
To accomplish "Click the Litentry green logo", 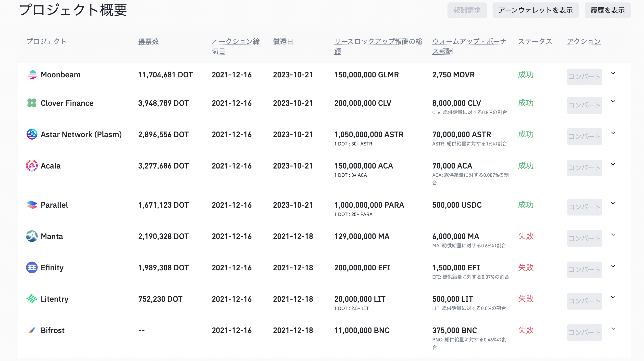I will tap(32, 299).
